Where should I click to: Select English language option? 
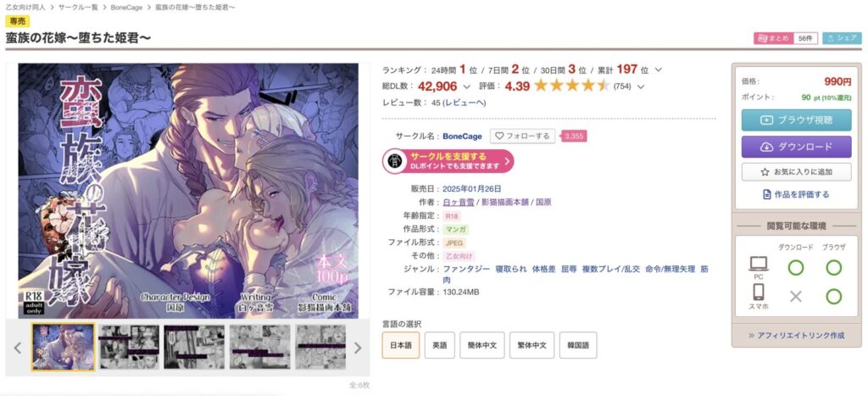pos(440,345)
